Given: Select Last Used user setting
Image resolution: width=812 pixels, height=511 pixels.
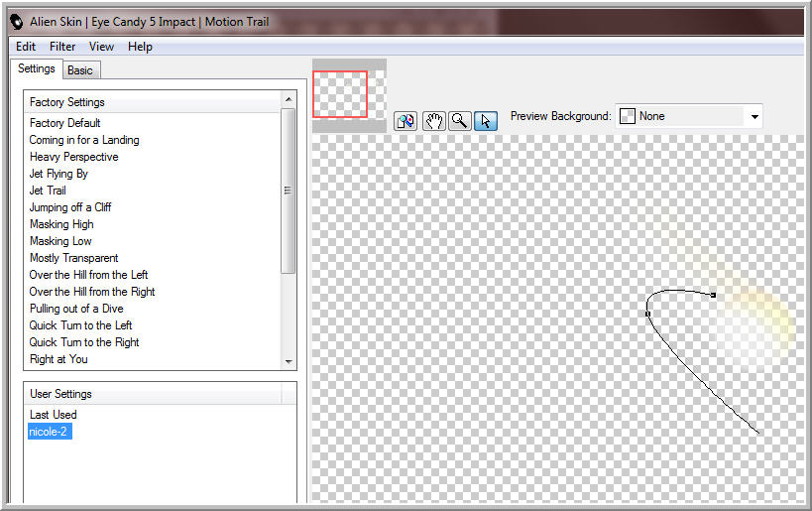Looking at the screenshot, I should pos(53,415).
